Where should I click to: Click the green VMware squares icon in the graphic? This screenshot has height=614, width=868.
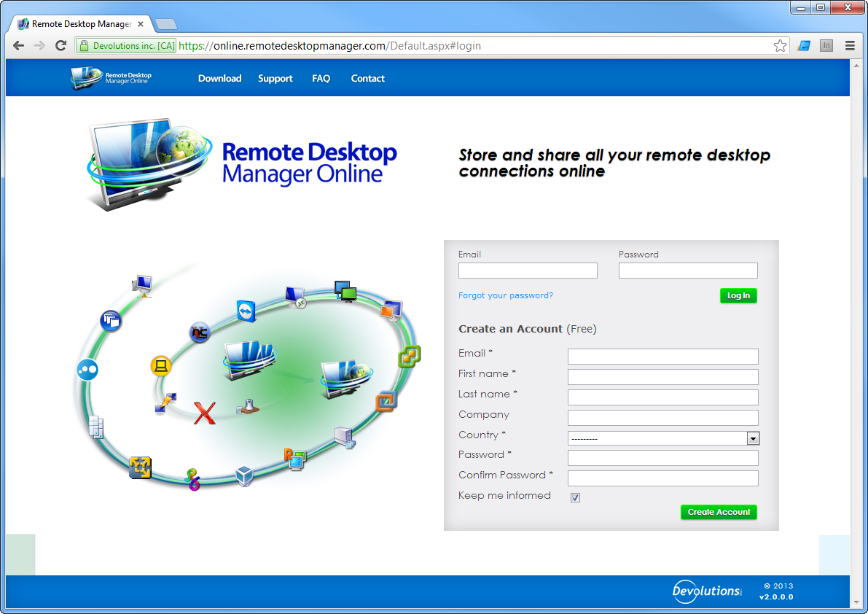pyautogui.click(x=410, y=356)
